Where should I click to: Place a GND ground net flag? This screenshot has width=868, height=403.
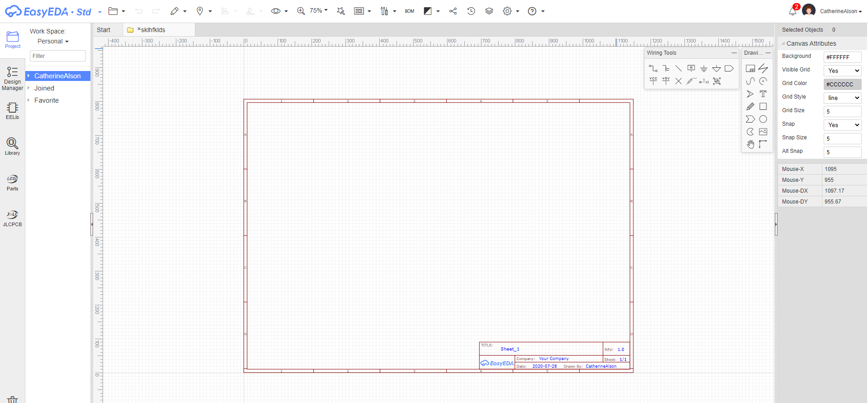tap(704, 68)
